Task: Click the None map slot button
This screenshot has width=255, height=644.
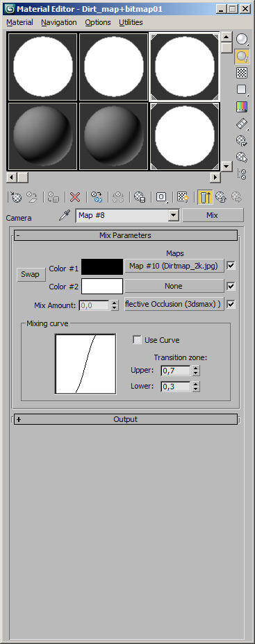Action: click(174, 286)
